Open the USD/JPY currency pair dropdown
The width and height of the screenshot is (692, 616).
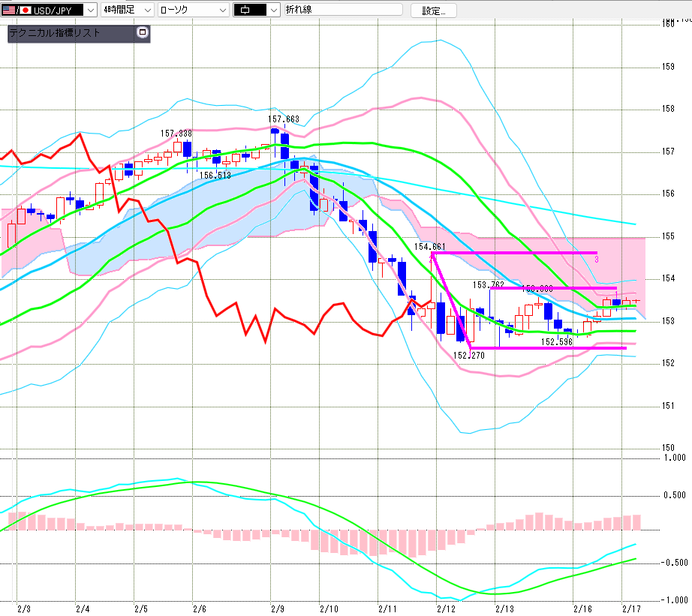pos(91,11)
